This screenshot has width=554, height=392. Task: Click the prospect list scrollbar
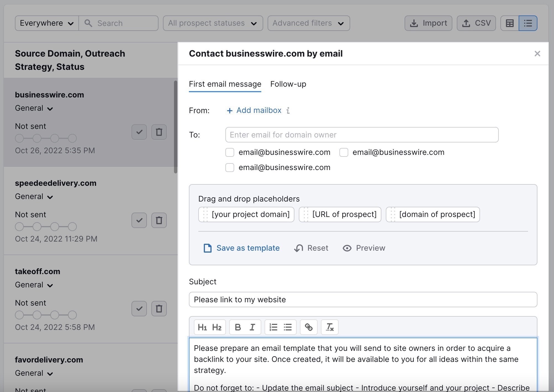pos(175,127)
